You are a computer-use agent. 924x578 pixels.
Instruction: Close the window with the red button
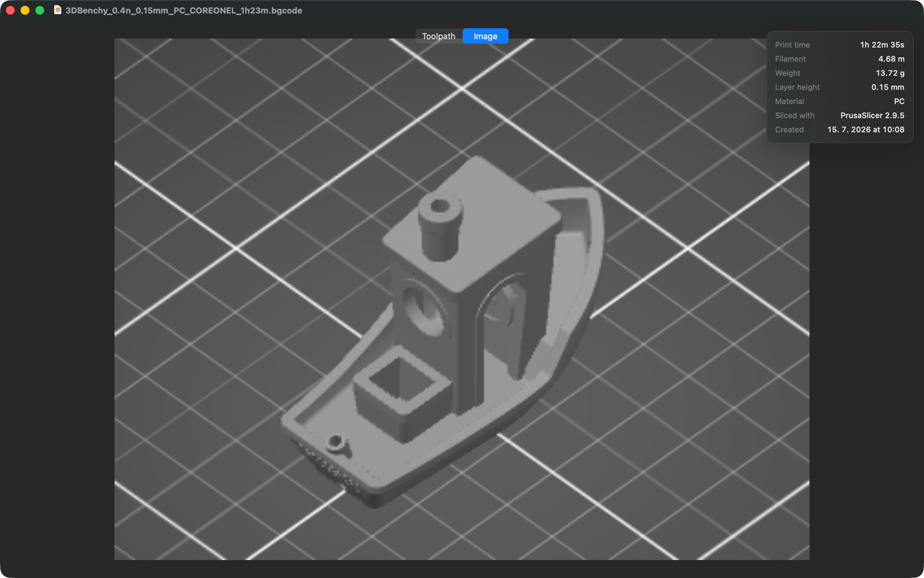(x=10, y=10)
